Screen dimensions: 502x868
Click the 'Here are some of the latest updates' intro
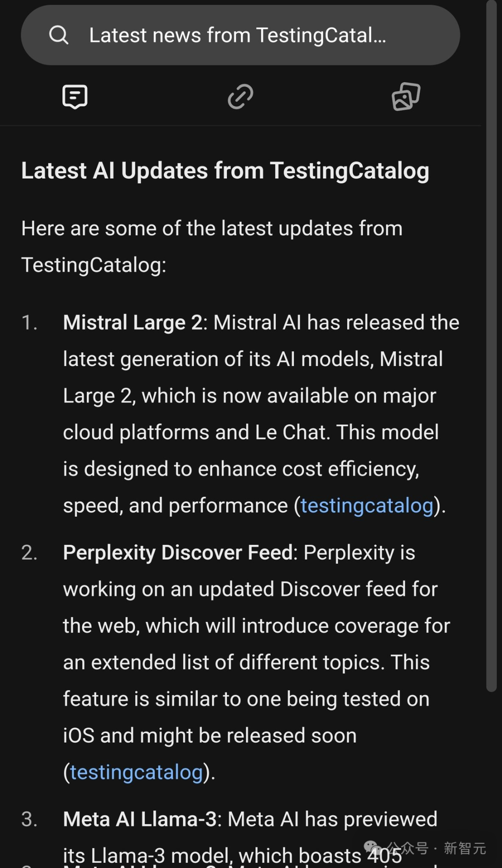point(211,229)
